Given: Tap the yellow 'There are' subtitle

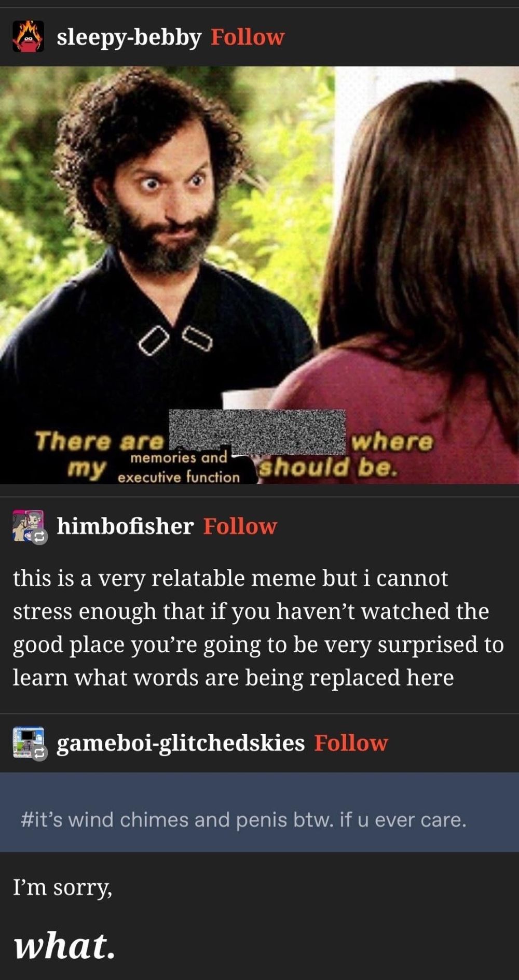Looking at the screenshot, I should click(99, 441).
